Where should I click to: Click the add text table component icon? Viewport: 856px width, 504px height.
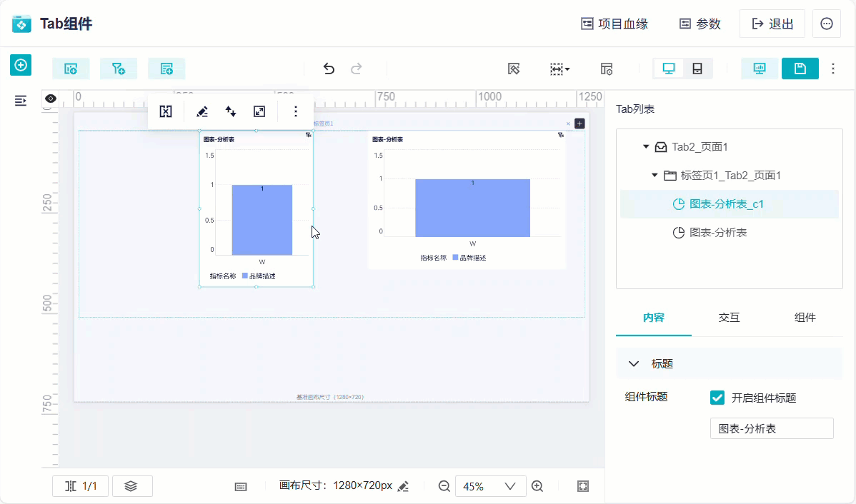click(166, 69)
